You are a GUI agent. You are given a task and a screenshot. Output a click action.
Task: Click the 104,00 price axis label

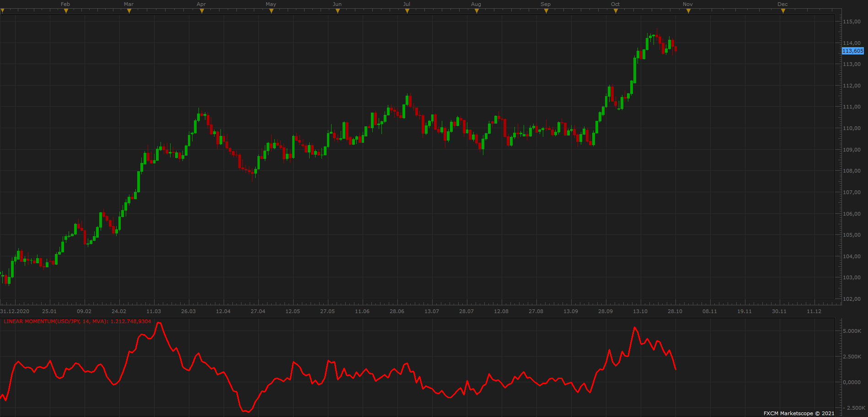(852, 256)
